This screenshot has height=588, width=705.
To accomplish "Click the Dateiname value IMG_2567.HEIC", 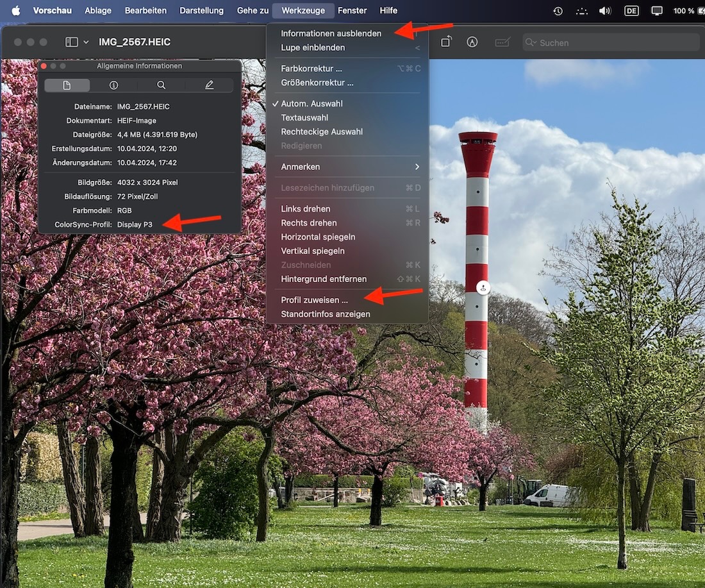I will coord(144,106).
